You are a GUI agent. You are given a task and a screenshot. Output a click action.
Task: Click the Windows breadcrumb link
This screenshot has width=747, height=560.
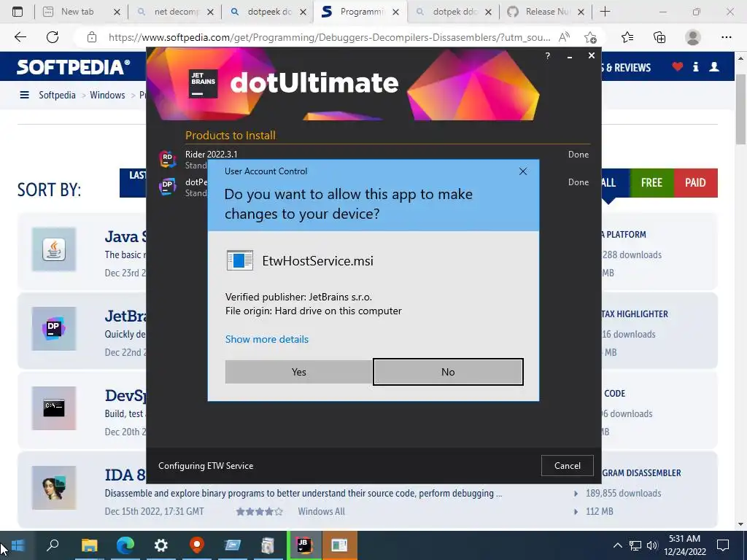pos(107,95)
